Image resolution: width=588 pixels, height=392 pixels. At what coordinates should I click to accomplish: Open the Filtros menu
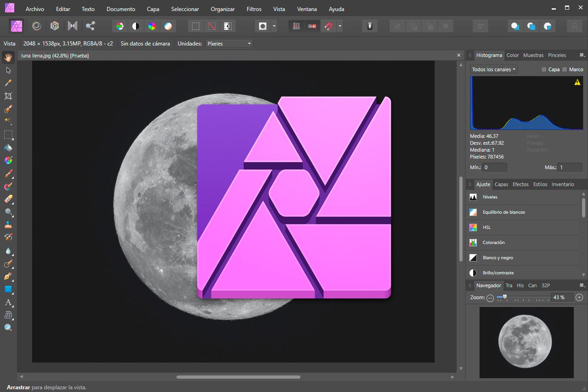pos(254,9)
